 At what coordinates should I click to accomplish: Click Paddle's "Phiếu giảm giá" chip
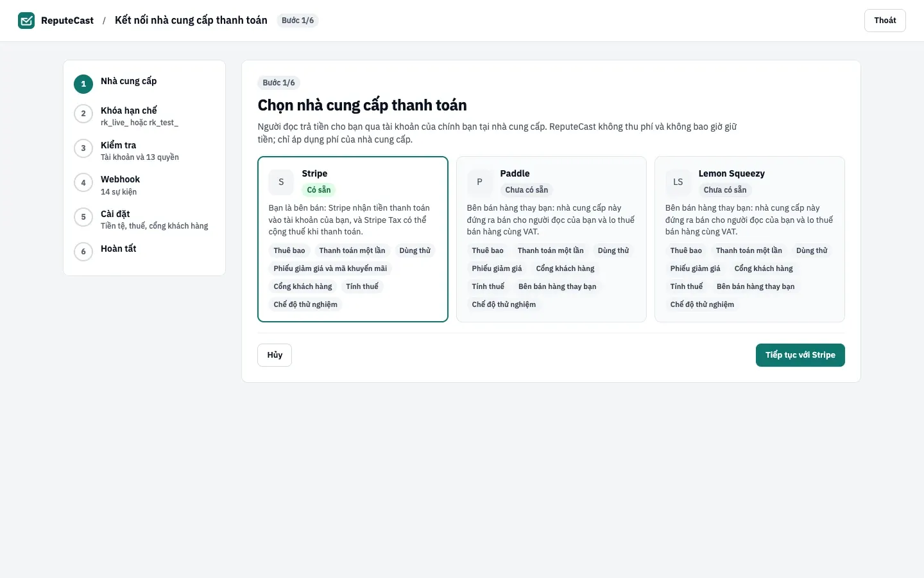(497, 268)
